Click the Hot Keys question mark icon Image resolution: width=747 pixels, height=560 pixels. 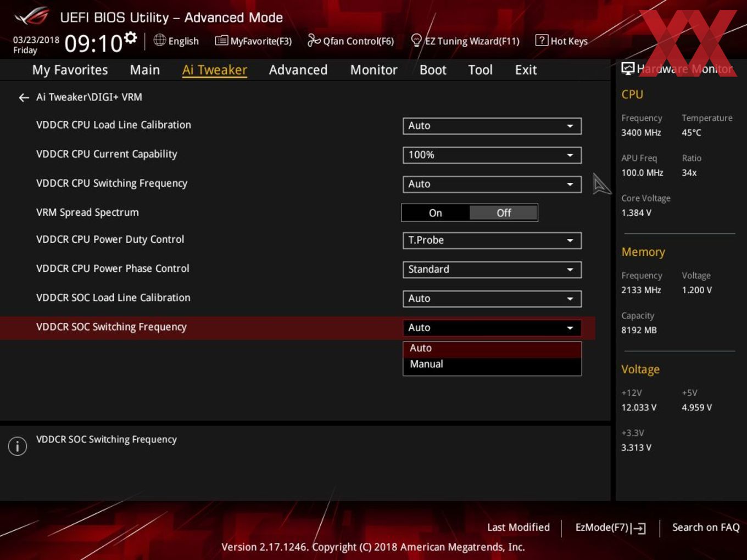(x=542, y=40)
